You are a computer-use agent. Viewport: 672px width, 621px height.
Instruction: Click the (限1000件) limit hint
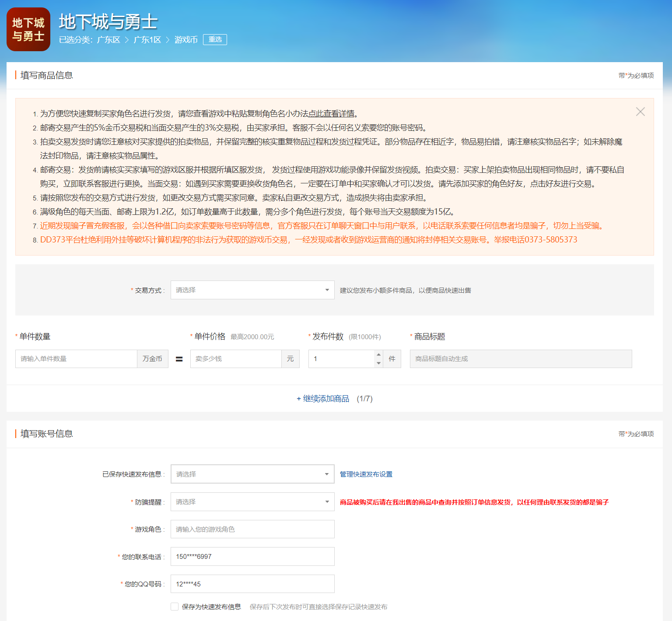[365, 337]
